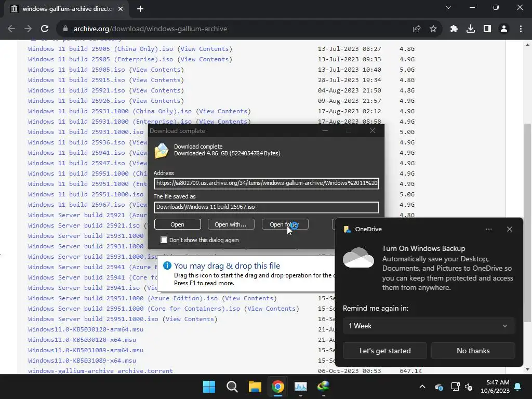
Task: Open OneDrive notification options ellipsis
Action: (488, 229)
